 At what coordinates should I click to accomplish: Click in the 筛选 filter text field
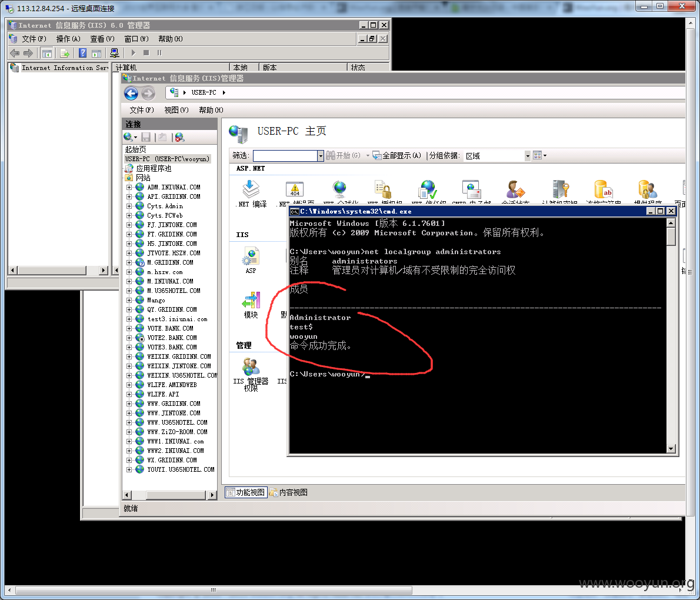(x=285, y=155)
